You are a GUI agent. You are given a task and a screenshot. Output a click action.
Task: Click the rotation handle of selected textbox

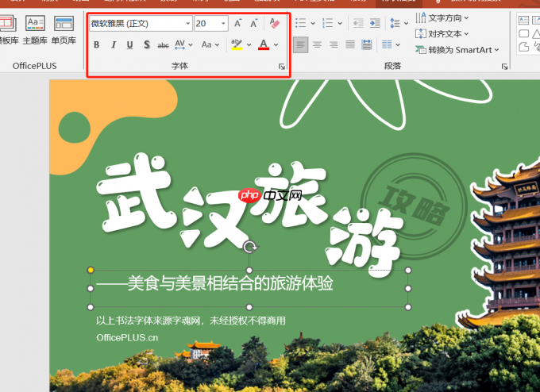tap(249, 247)
